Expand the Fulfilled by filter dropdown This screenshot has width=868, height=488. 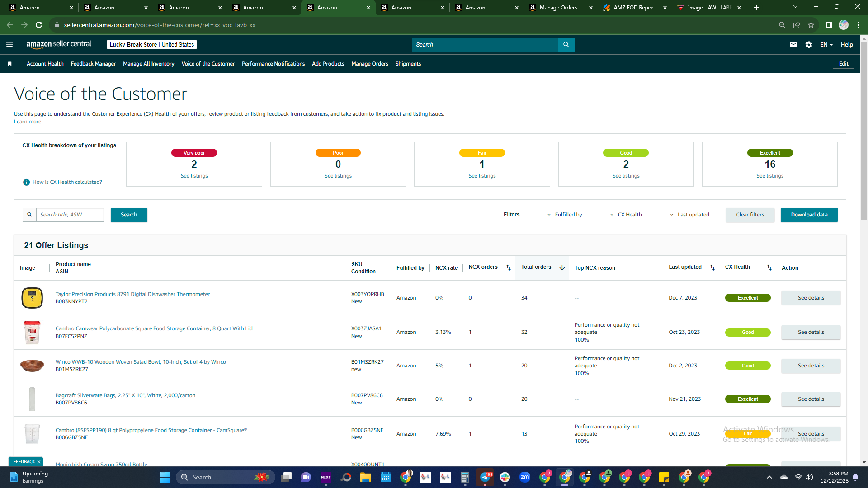(x=565, y=215)
